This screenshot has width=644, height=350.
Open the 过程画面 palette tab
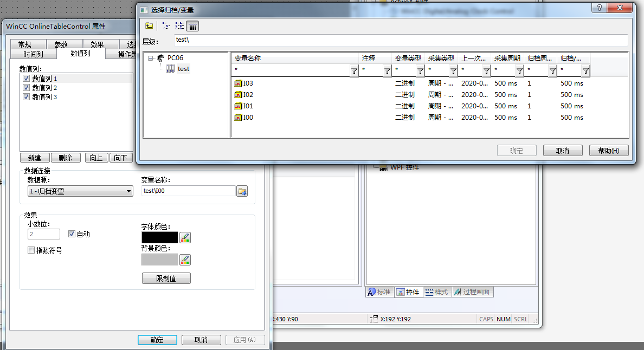click(472, 291)
